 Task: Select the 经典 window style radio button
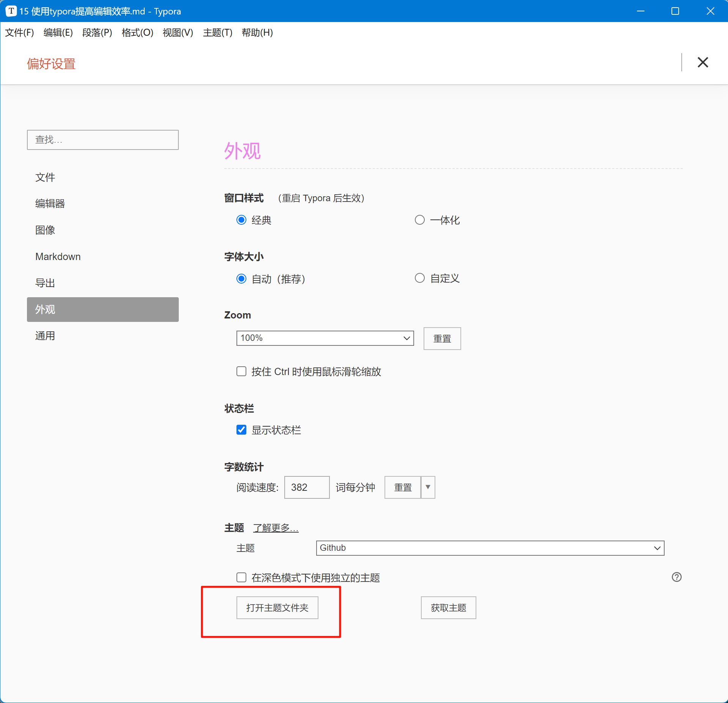(x=241, y=220)
